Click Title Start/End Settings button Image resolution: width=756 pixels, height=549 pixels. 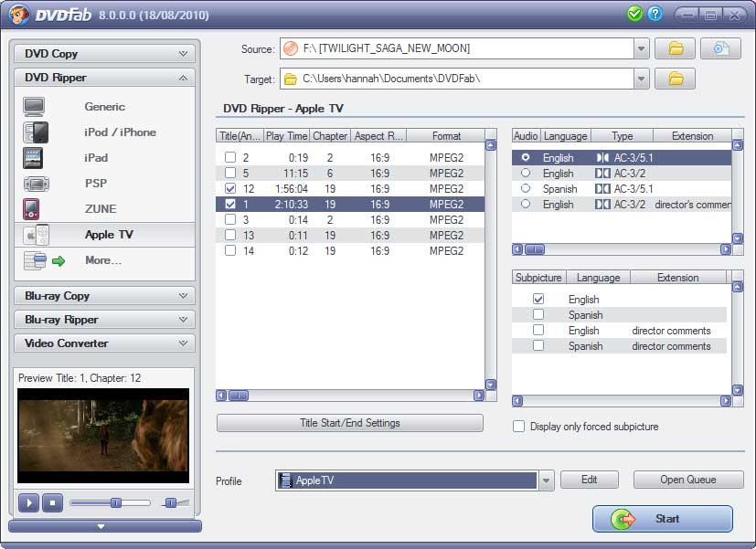(349, 423)
